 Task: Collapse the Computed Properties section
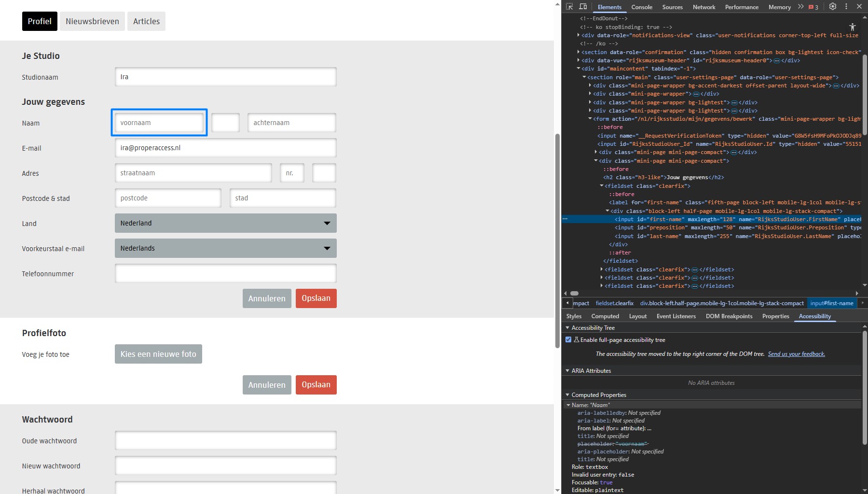click(x=568, y=395)
